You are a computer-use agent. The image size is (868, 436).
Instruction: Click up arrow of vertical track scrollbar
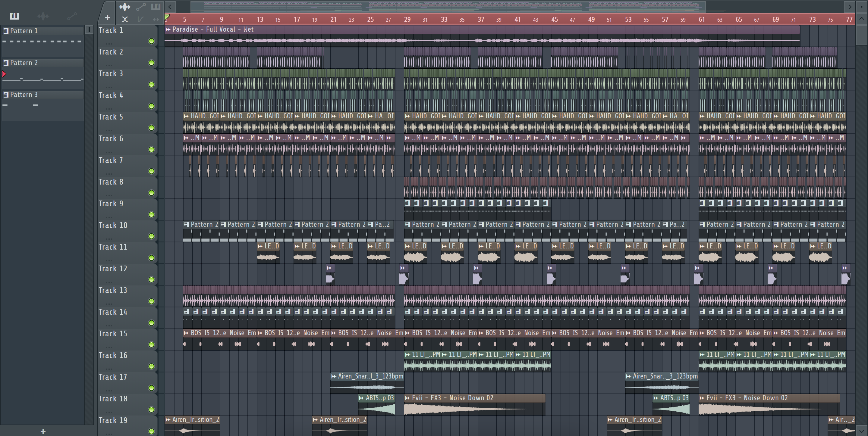862,18
